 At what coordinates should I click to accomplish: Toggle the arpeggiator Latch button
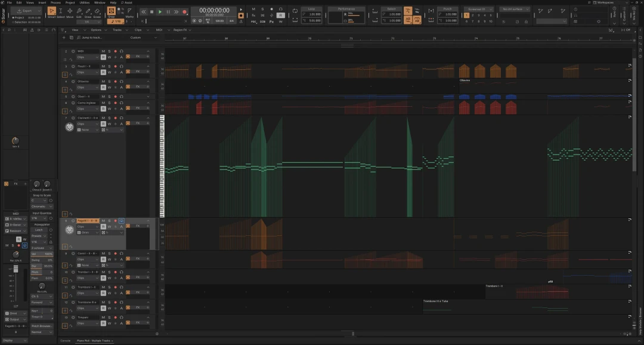[39, 230]
